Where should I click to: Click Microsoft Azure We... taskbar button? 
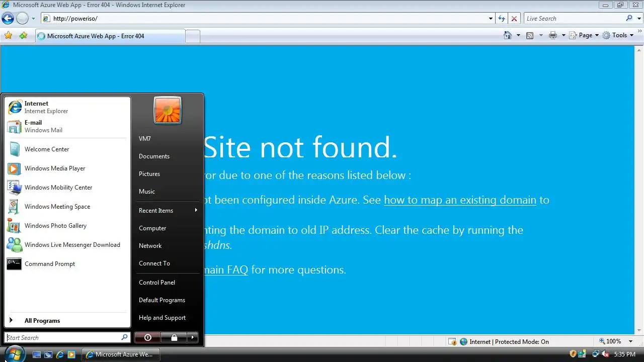(120, 354)
